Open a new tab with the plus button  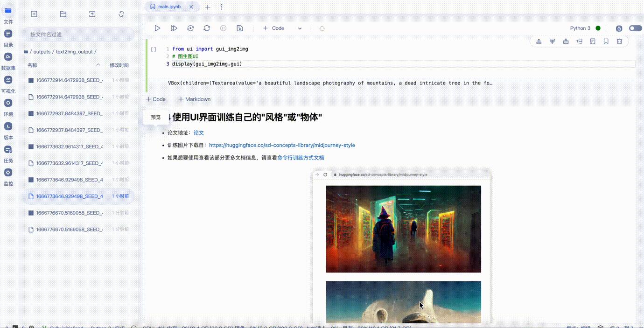coord(208,7)
